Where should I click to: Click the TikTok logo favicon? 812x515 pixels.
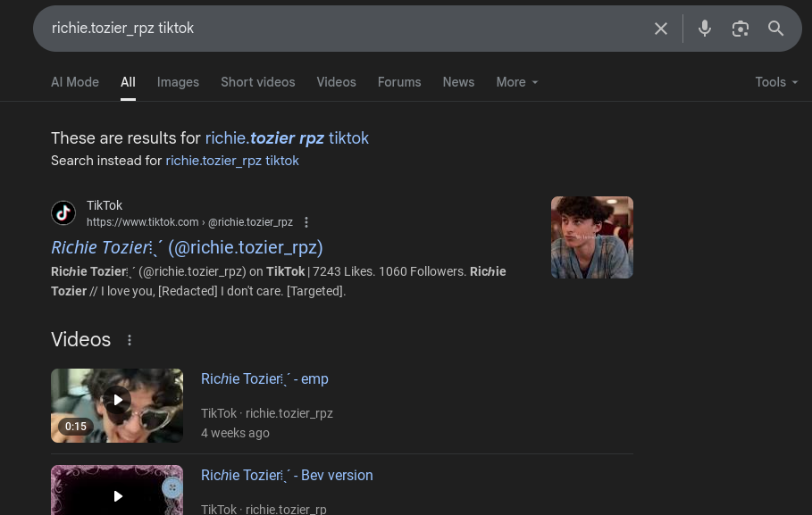pyautogui.click(x=63, y=212)
